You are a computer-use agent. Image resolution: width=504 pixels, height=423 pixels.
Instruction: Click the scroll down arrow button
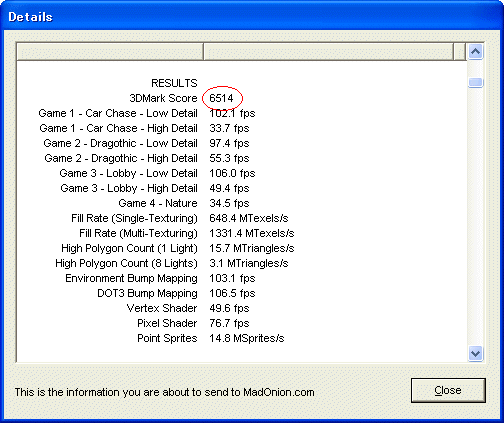[x=475, y=353]
